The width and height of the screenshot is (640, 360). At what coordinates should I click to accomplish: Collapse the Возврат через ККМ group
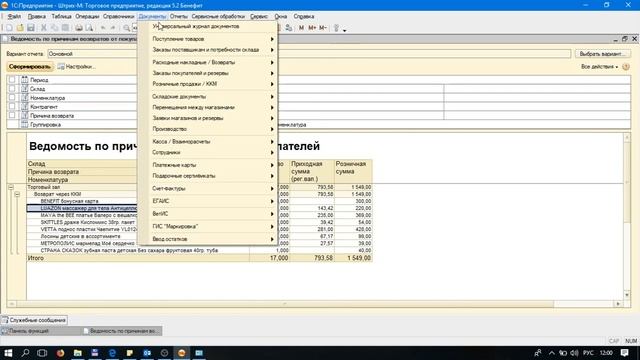tap(17, 194)
